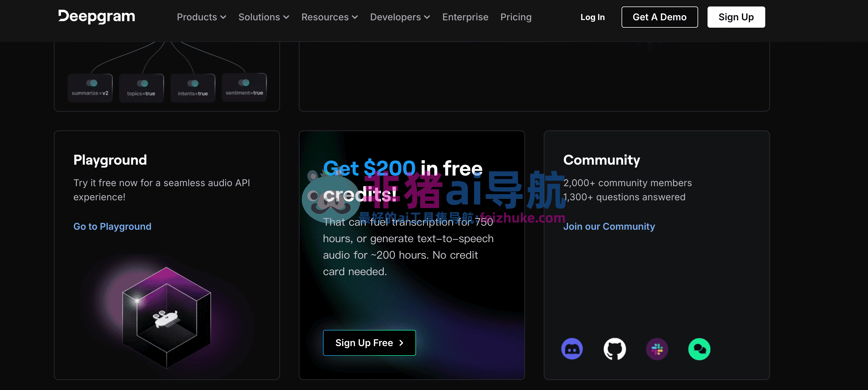The width and height of the screenshot is (868, 390).
Task: Expand the Developers dropdown menu
Action: (400, 17)
